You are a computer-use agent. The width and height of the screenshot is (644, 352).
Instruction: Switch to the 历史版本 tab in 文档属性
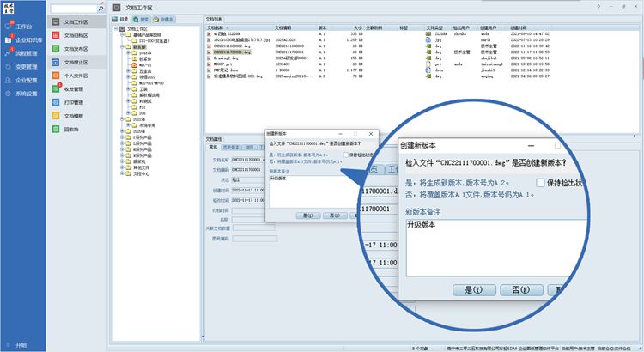234,147
